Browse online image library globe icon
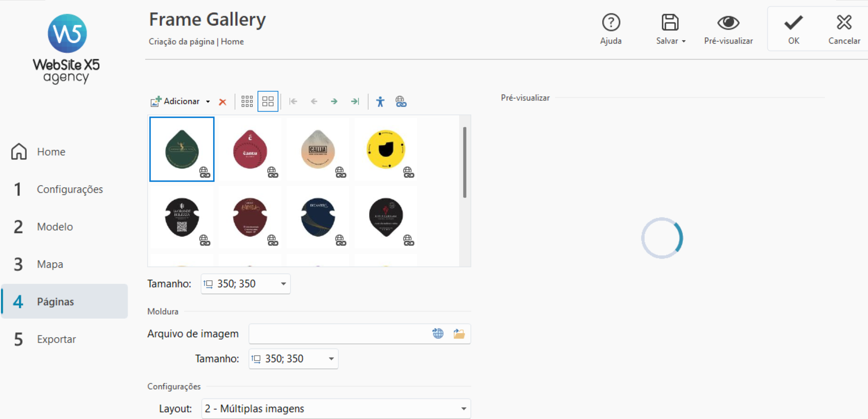This screenshot has height=419, width=868. click(438, 333)
